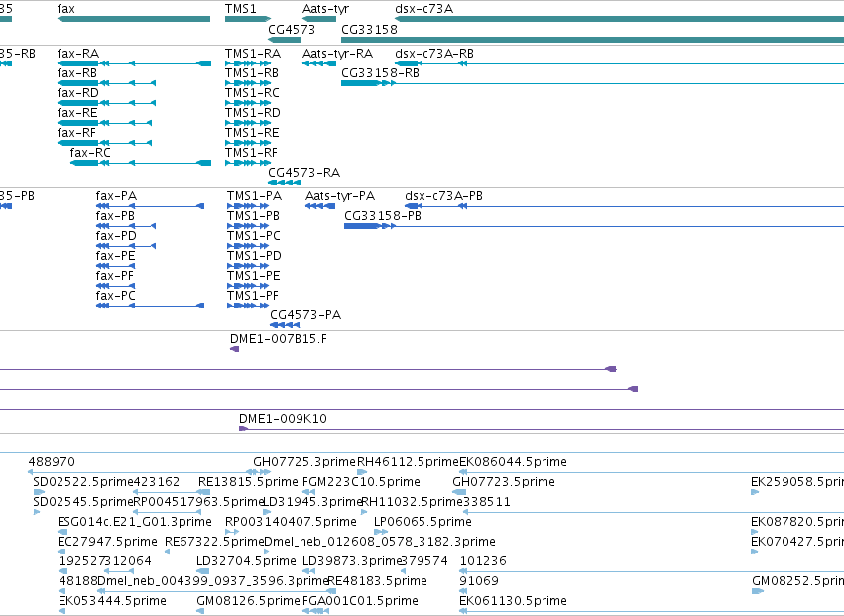Select the fax-RD transcript label
This screenshot has width=844, height=616.
click(78, 93)
